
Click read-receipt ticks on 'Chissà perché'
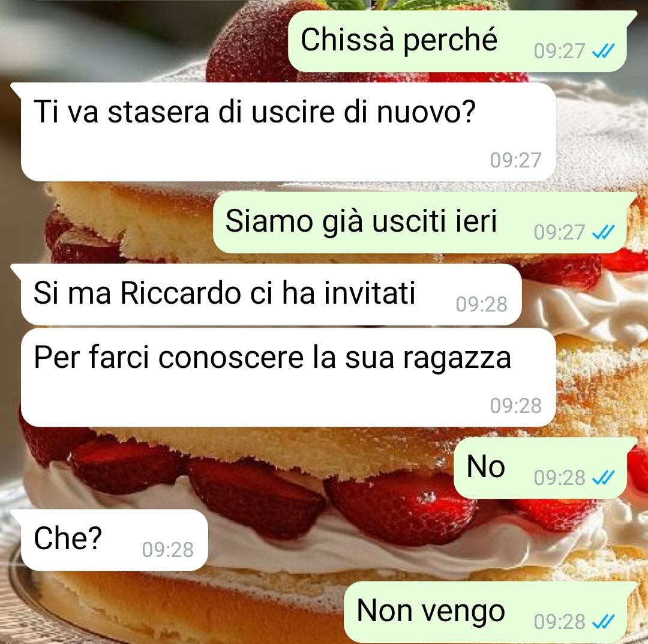coord(604,51)
